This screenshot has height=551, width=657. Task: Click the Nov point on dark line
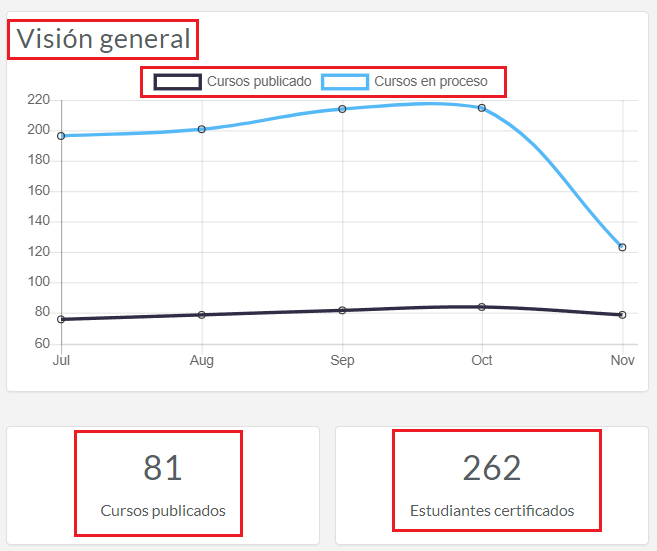click(622, 315)
